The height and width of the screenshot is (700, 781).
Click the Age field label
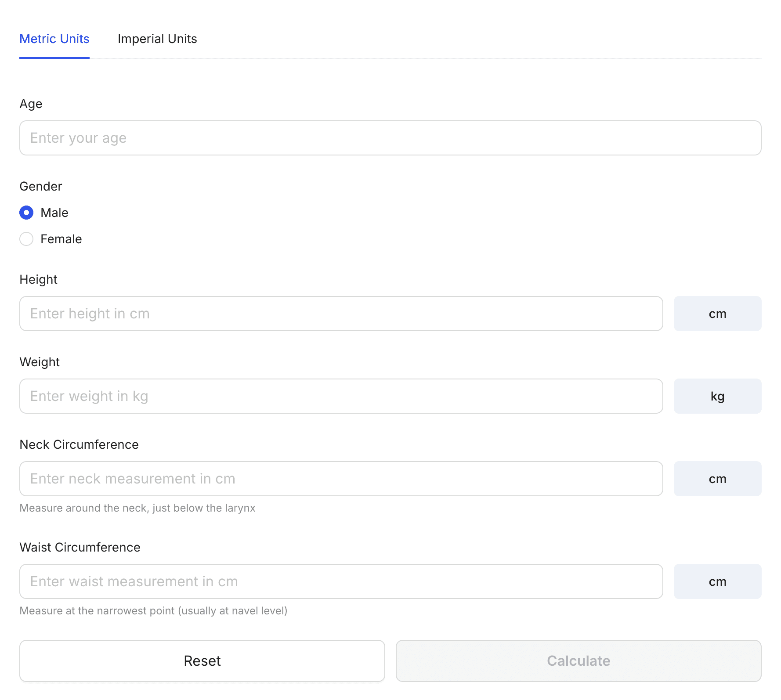point(31,104)
